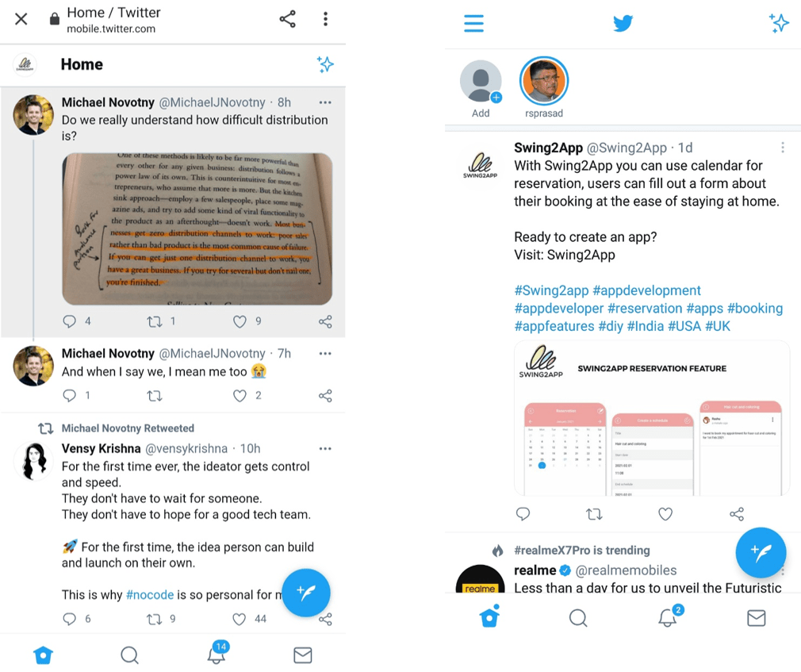Open more options for Swing2App tweet
This screenshot has width=801, height=672.
(x=782, y=148)
